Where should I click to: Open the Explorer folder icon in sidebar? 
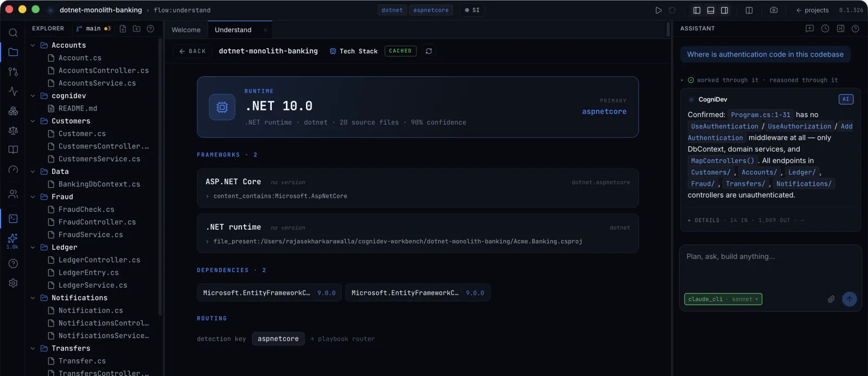pyautogui.click(x=13, y=52)
